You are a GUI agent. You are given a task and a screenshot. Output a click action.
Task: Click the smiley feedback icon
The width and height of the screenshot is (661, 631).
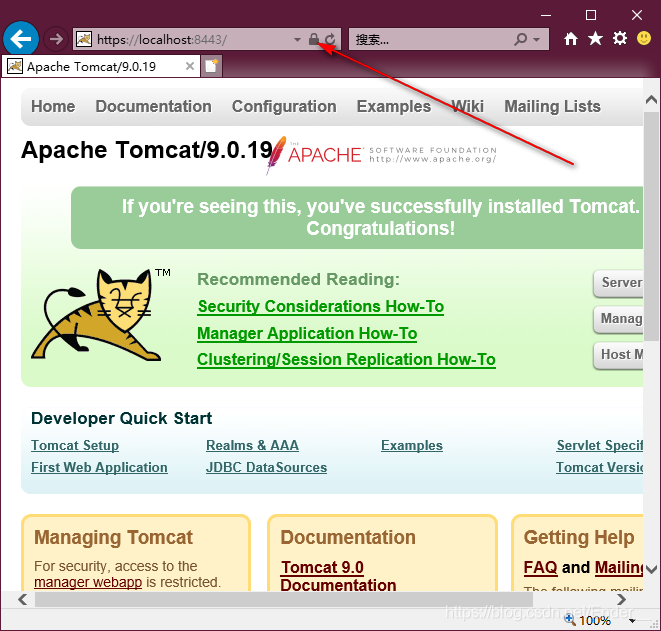(644, 38)
